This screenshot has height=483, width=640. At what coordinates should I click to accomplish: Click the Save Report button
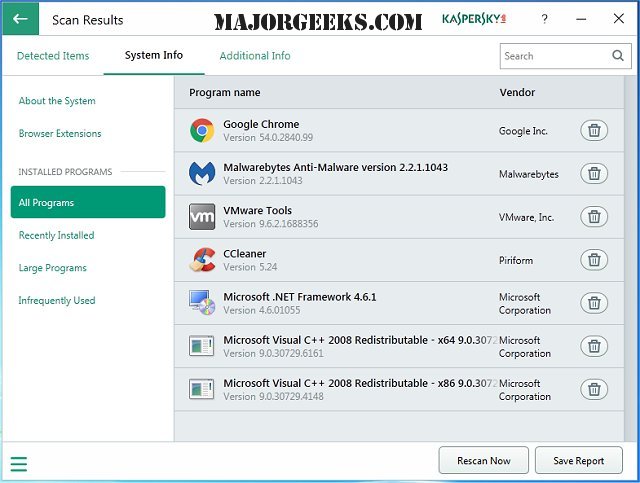[x=579, y=461]
